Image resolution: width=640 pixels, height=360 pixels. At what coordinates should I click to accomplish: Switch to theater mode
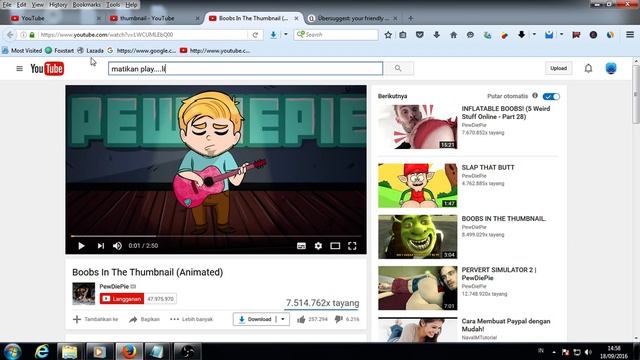tap(335, 246)
